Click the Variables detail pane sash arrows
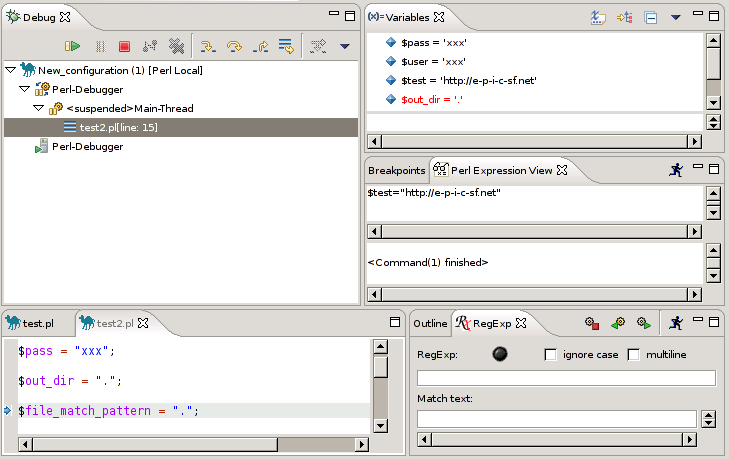729x459 pixels. pos(713,122)
